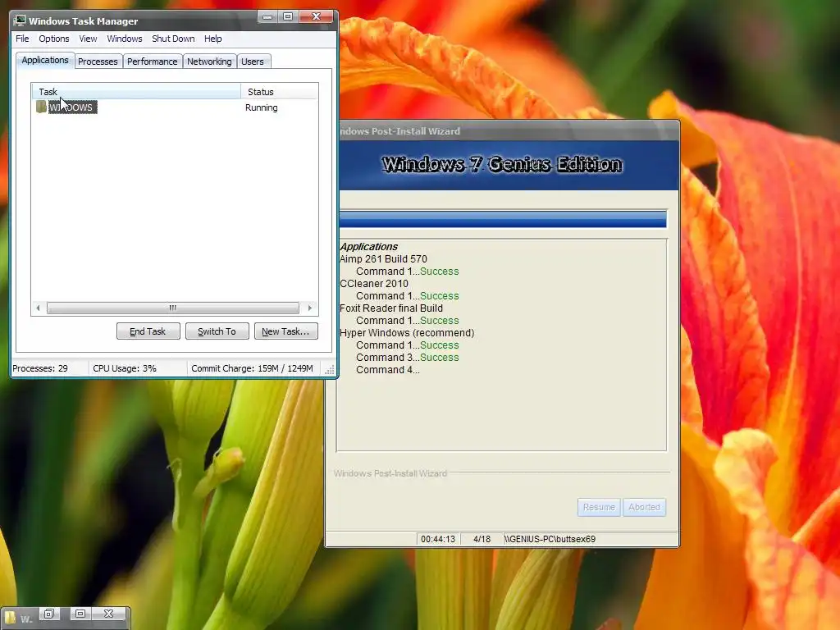840x630 pixels.
Task: Click the WINDOWS task folder icon
Action: click(x=42, y=107)
